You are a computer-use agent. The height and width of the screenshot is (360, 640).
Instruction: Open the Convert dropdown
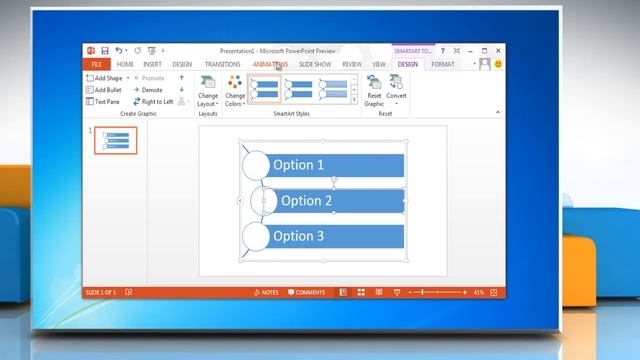pyautogui.click(x=396, y=91)
